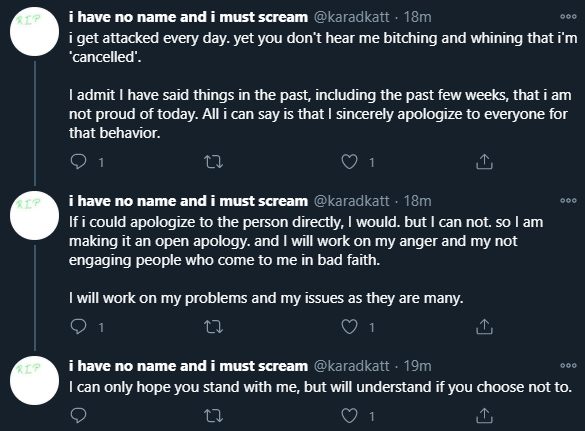Viewport: 585px width, 431px height.
Task: Open display name on the second tweet
Action: click(188, 201)
